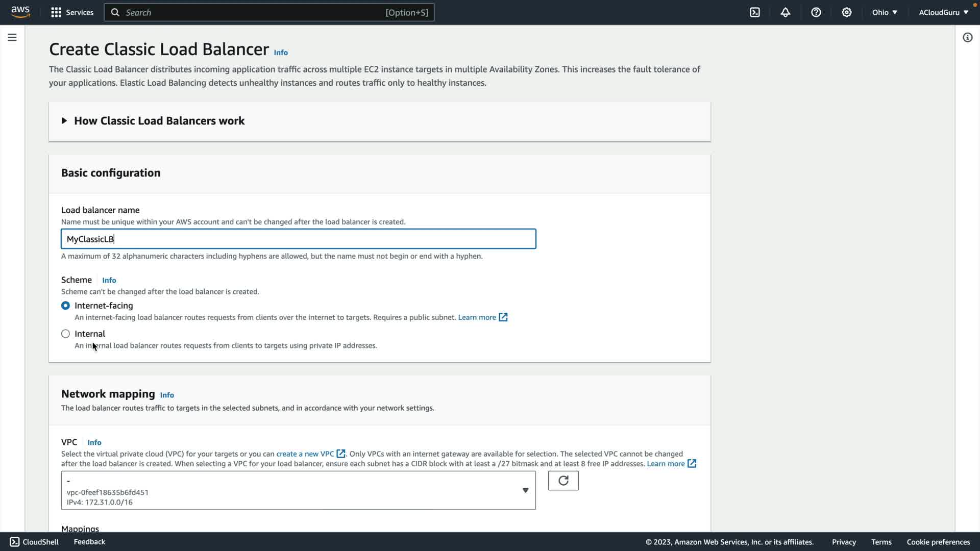
Task: Click the Load balancer name field
Action: tap(298, 239)
